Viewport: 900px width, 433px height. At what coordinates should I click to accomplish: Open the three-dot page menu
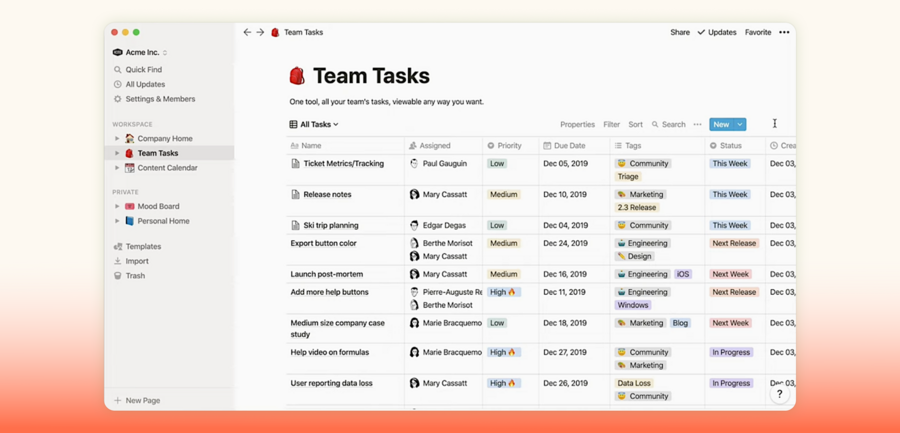point(784,32)
